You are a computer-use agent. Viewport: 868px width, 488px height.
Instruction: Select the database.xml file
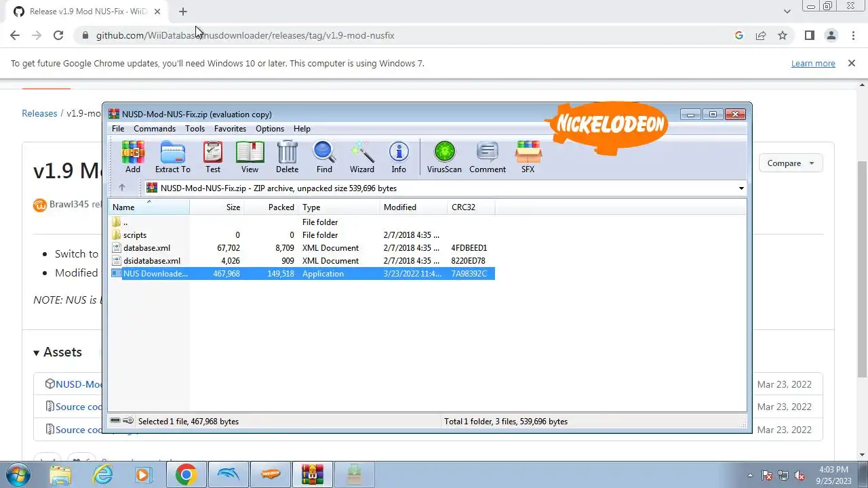[x=302, y=248]
